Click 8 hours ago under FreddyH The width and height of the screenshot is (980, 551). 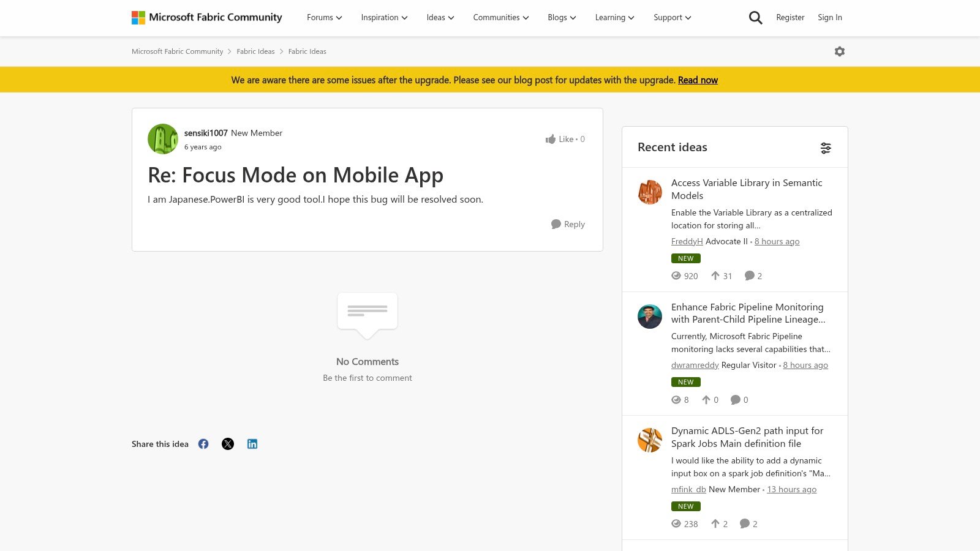tap(777, 241)
